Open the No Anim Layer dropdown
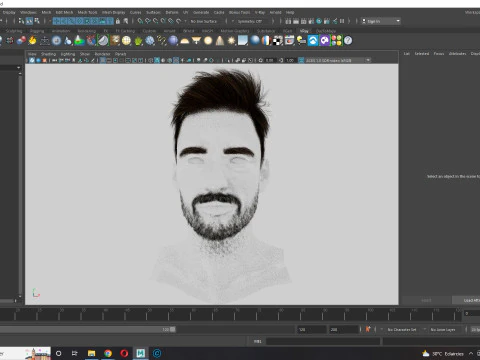The height and width of the screenshot is (360, 480). (x=443, y=329)
